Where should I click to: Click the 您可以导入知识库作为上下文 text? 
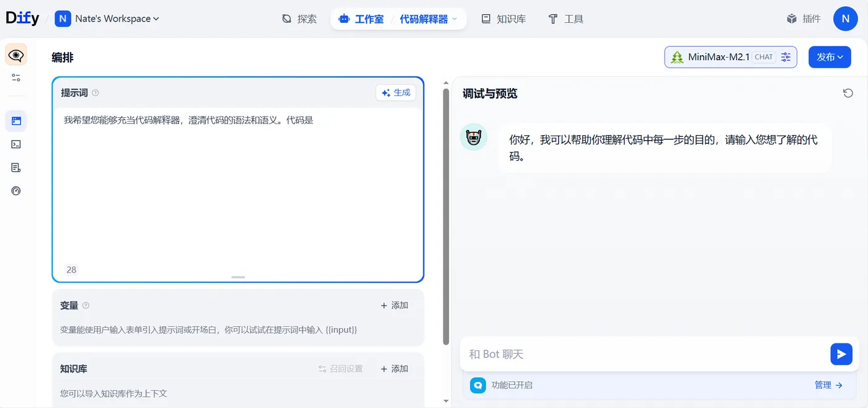click(x=113, y=393)
